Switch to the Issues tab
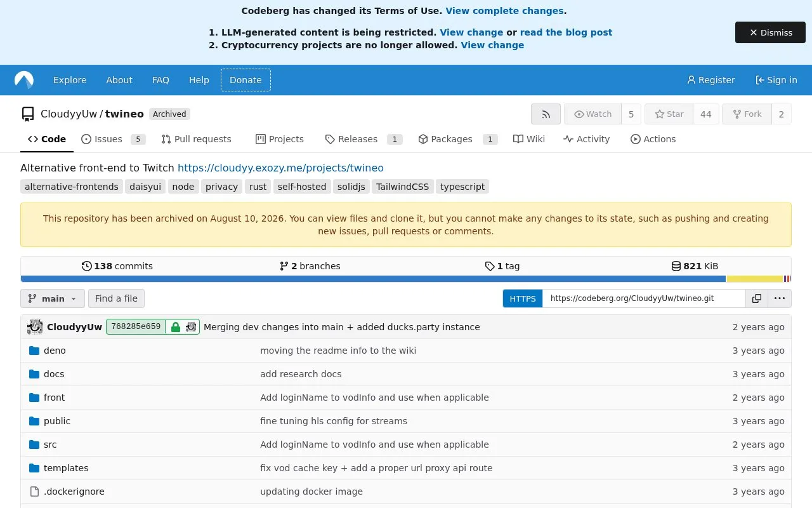Viewport: 812px width, 508px height. coord(114,139)
